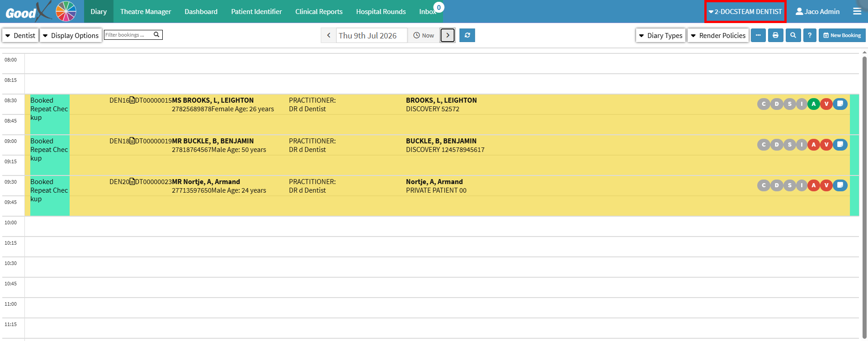Image resolution: width=868 pixels, height=341 pixels.
Task: Click the GoodX logo
Action: [x=28, y=11]
